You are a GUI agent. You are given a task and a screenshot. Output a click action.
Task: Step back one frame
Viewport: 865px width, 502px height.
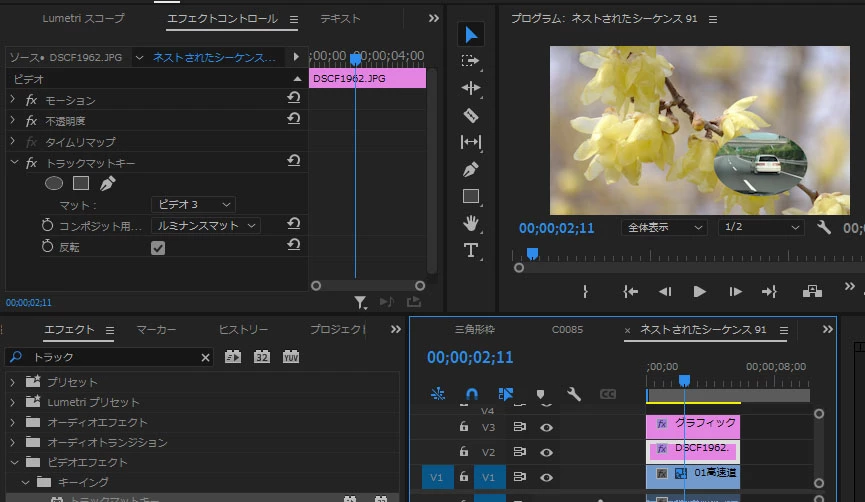tap(665, 291)
